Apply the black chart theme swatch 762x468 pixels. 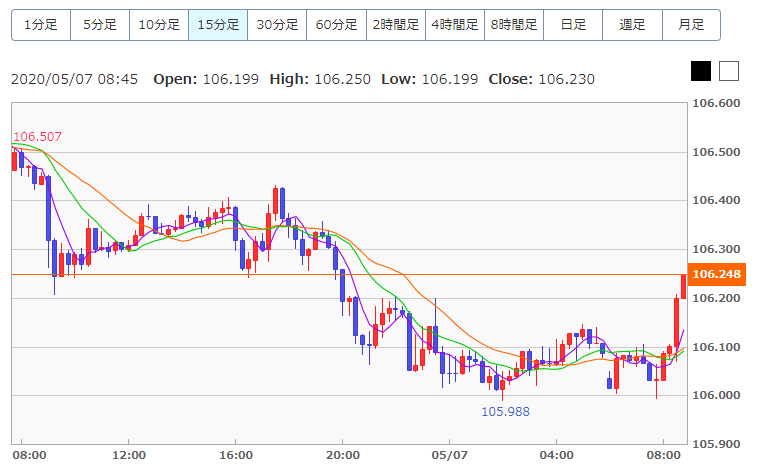pos(701,71)
